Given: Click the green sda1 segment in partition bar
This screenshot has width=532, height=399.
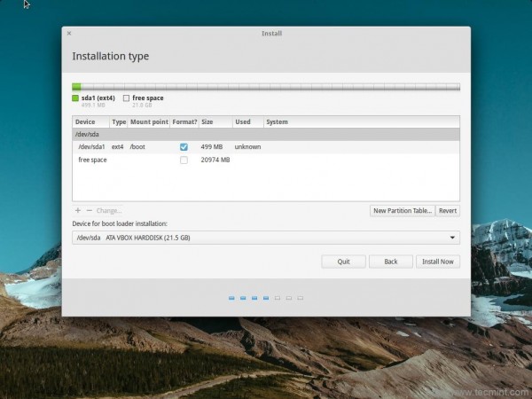Looking at the screenshot, I should (76, 87).
